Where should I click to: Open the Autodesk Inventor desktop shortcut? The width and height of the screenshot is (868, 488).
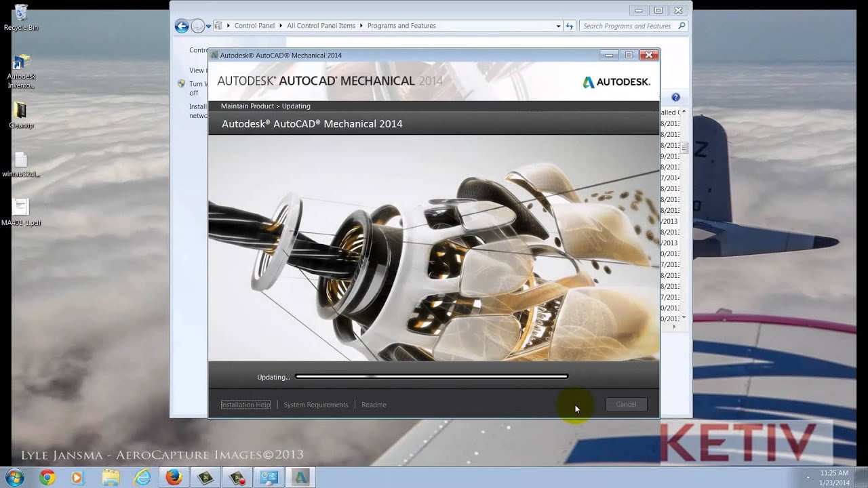(21, 70)
